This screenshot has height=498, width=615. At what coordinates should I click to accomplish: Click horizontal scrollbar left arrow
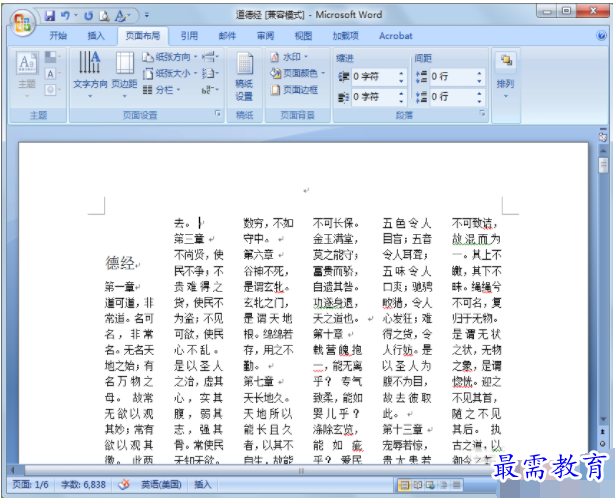(13, 470)
